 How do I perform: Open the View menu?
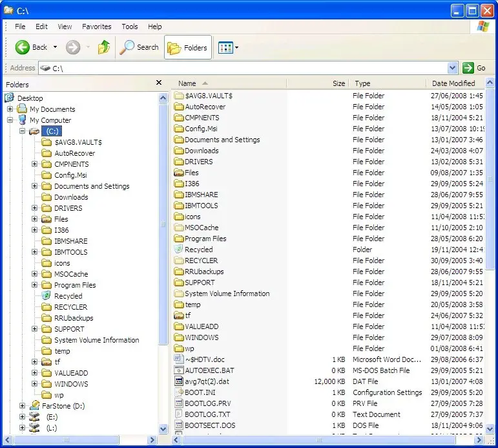(65, 27)
